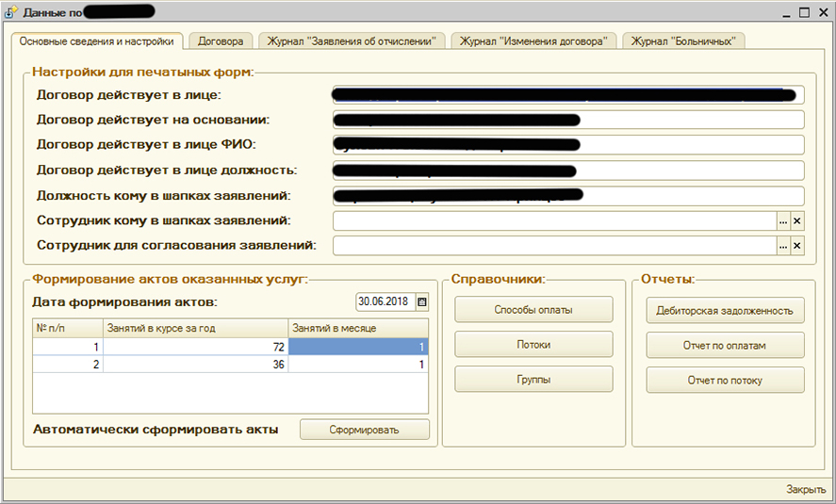Click 'Закрыть' at the bottom right
The width and height of the screenshot is (836, 504).
coord(806,490)
